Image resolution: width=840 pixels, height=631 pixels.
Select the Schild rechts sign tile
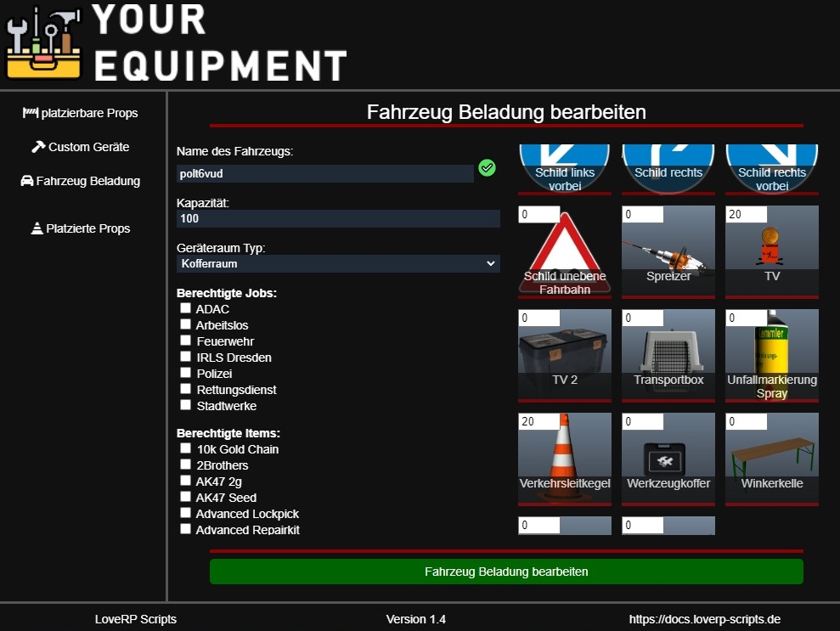coord(668,169)
